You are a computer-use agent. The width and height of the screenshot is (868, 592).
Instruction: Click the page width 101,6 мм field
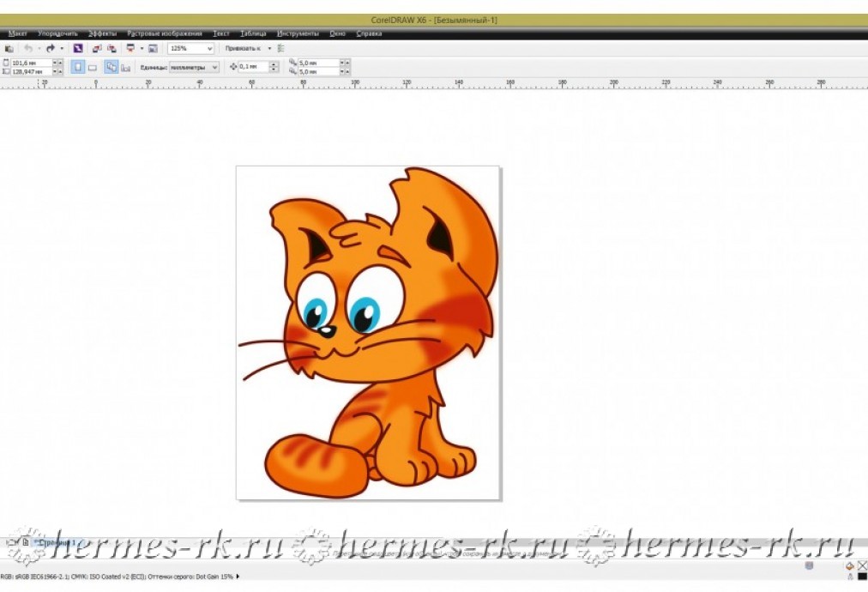(x=31, y=63)
